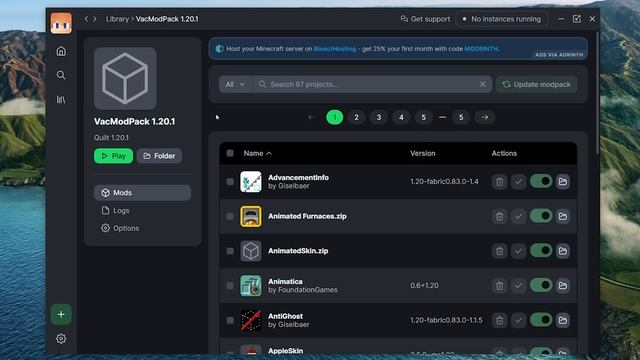
Task: Go back with the left navigation arrow
Action: point(86,19)
